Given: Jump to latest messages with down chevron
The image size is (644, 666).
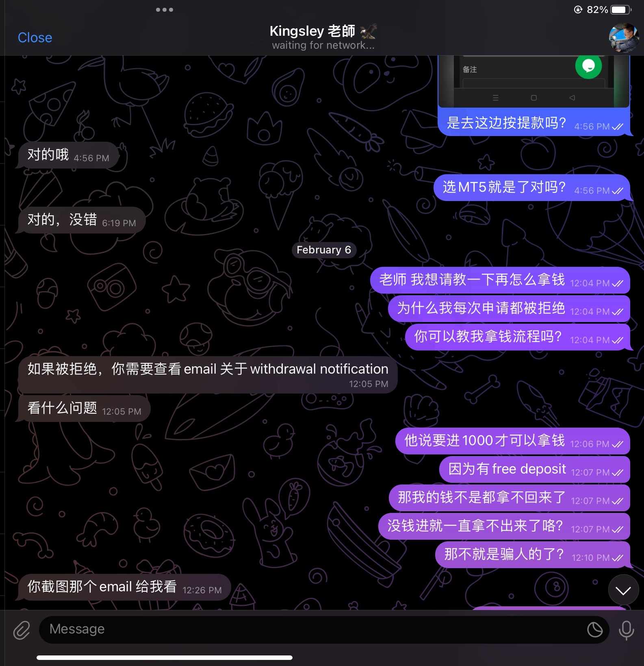Looking at the screenshot, I should click(x=623, y=590).
